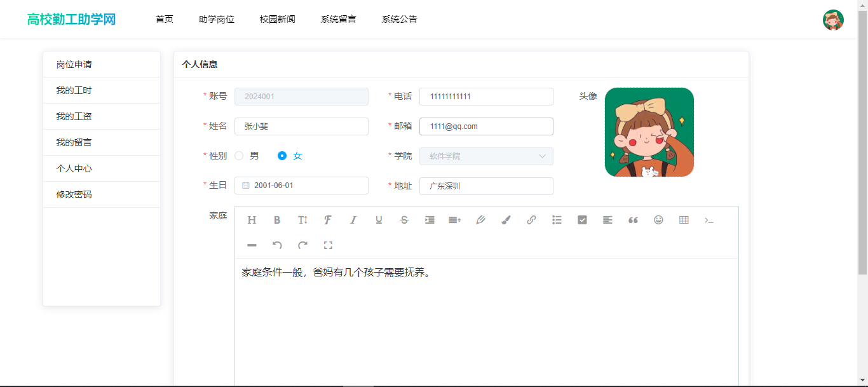Click the 高校勤工助学网 site title
The image size is (868, 387).
click(x=71, y=19)
